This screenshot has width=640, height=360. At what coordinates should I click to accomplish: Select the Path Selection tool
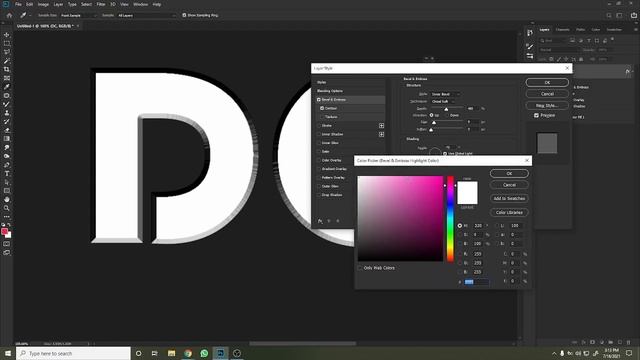(7, 182)
